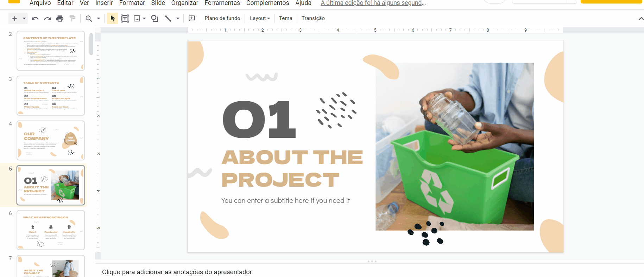
Task: Select the recycling bin photo on slide
Action: [455, 147]
